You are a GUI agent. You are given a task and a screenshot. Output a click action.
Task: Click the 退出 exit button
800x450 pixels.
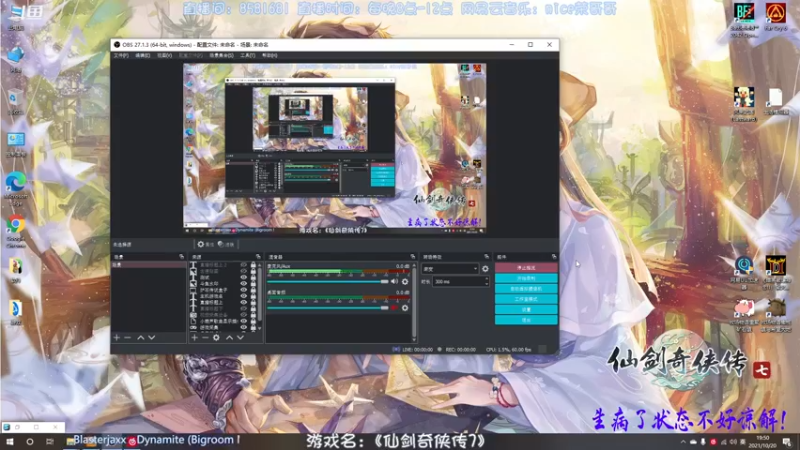(x=526, y=320)
